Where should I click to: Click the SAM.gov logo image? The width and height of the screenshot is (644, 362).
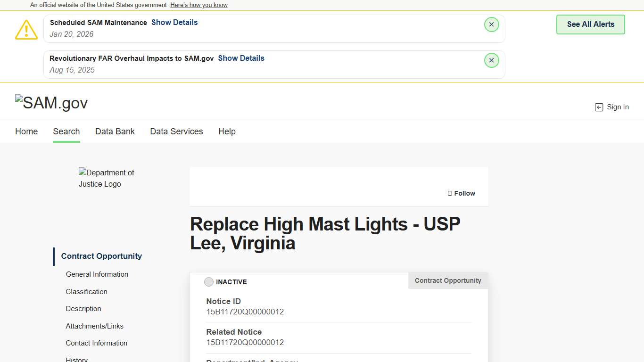[51, 103]
